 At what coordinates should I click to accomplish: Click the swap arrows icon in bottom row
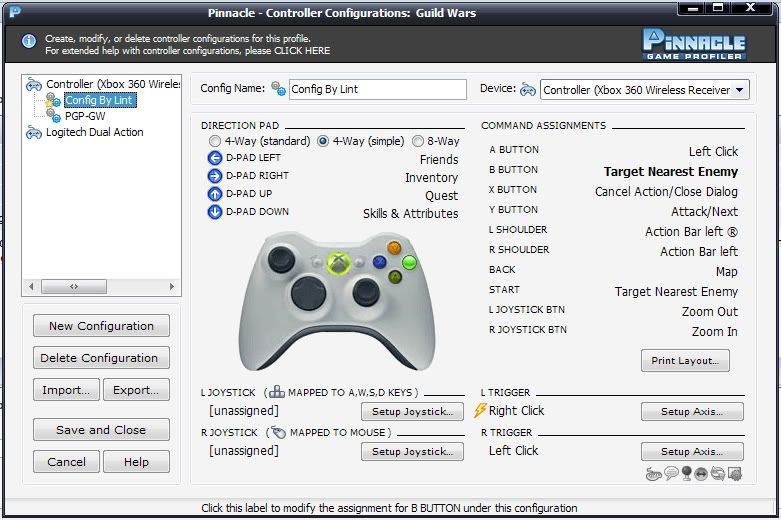[717, 473]
